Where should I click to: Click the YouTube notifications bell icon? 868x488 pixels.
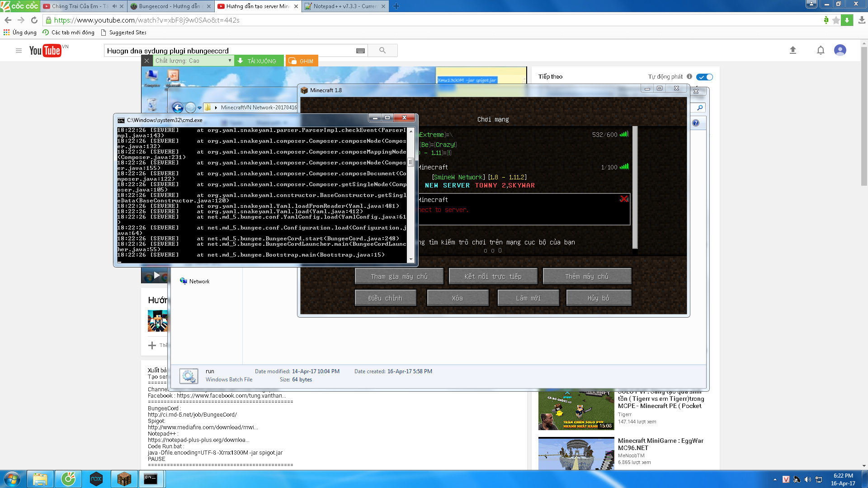[x=821, y=50]
